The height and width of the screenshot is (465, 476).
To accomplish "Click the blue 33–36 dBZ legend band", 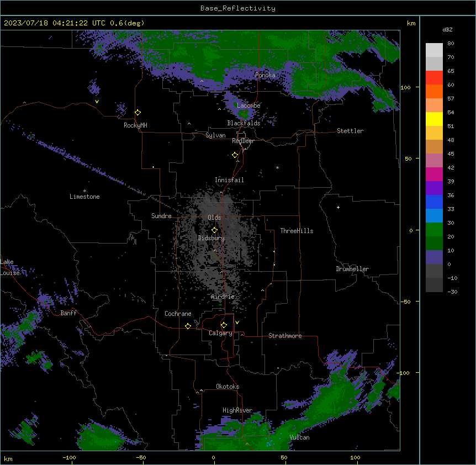I will 434,202.
